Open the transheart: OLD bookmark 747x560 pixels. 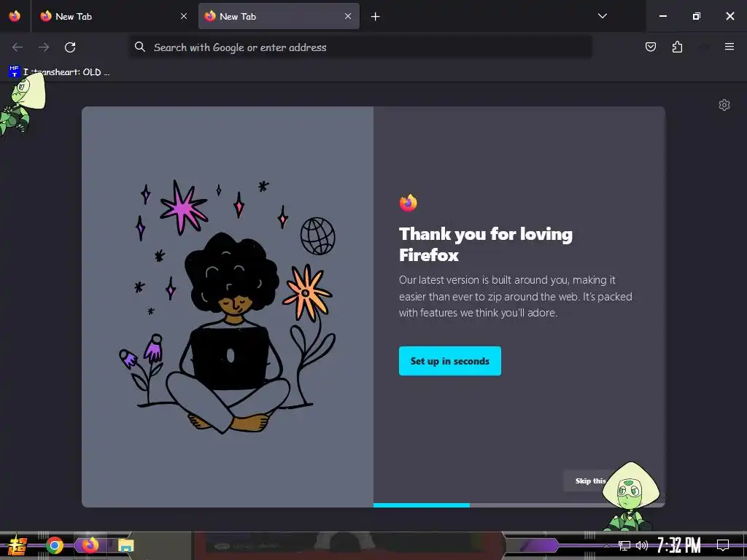60,72
